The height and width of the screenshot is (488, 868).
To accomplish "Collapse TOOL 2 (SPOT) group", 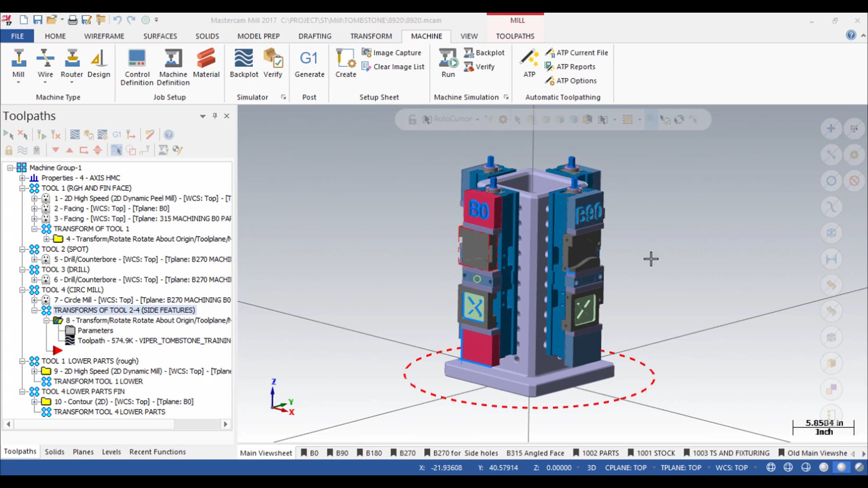I will point(22,249).
